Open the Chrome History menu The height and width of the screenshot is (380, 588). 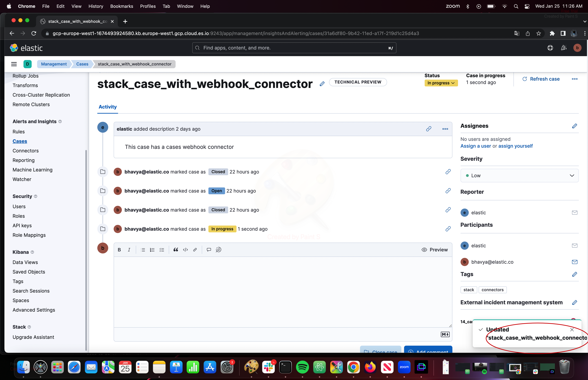click(x=96, y=6)
